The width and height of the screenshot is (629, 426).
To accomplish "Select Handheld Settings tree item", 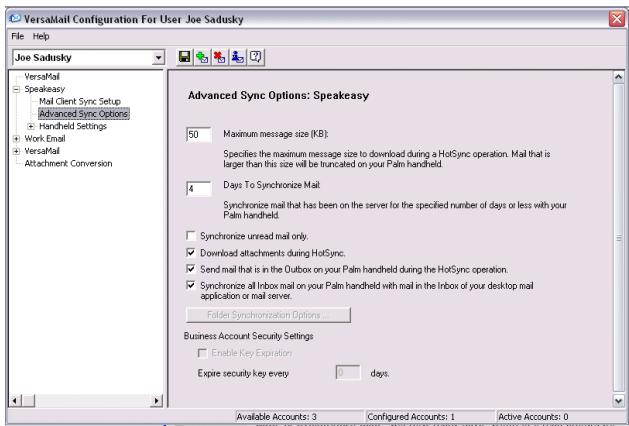I will [x=73, y=126].
